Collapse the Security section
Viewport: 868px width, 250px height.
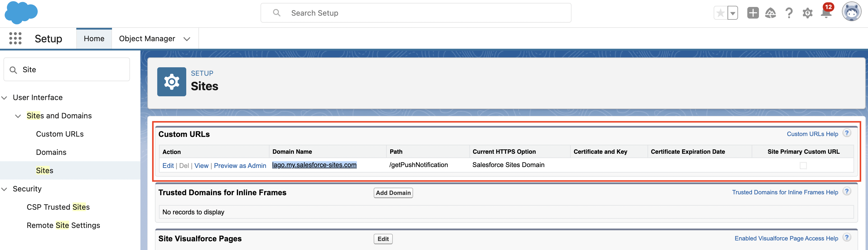click(4, 189)
